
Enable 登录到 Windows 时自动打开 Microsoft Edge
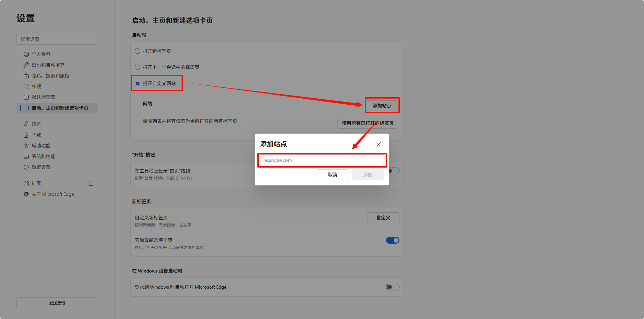(x=392, y=287)
